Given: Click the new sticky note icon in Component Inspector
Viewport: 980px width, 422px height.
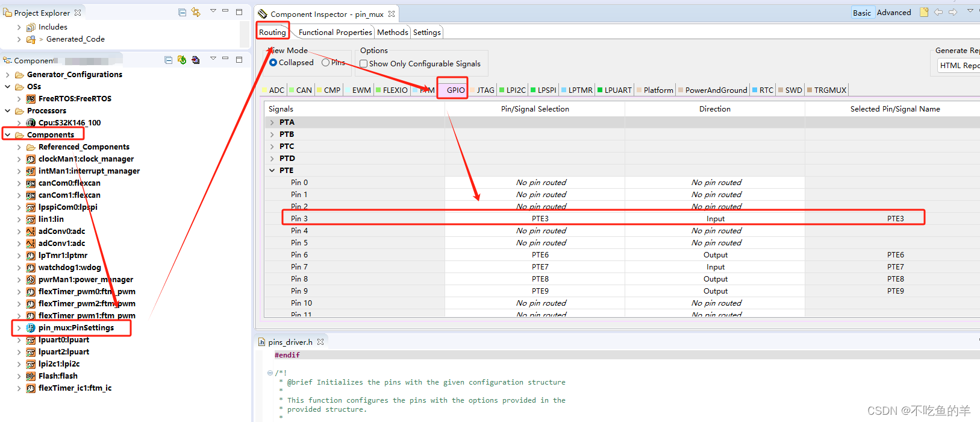Looking at the screenshot, I should coord(924,12).
